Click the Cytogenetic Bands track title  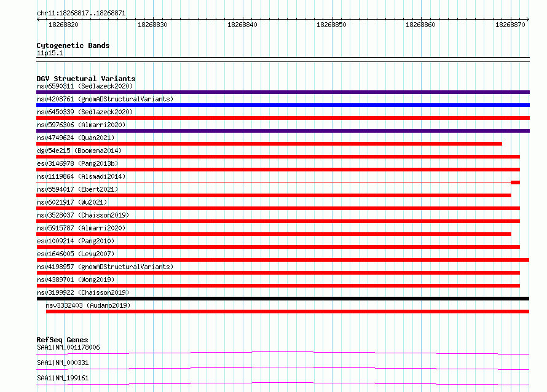click(73, 45)
